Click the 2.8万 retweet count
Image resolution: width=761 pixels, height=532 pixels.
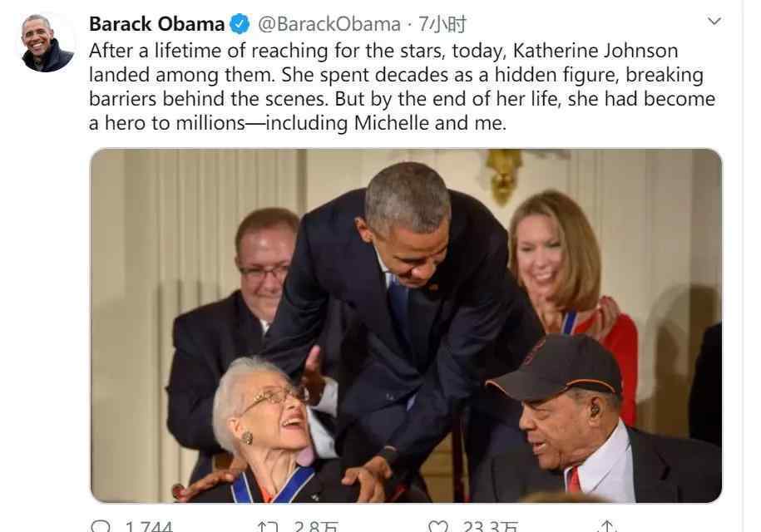[315, 527]
